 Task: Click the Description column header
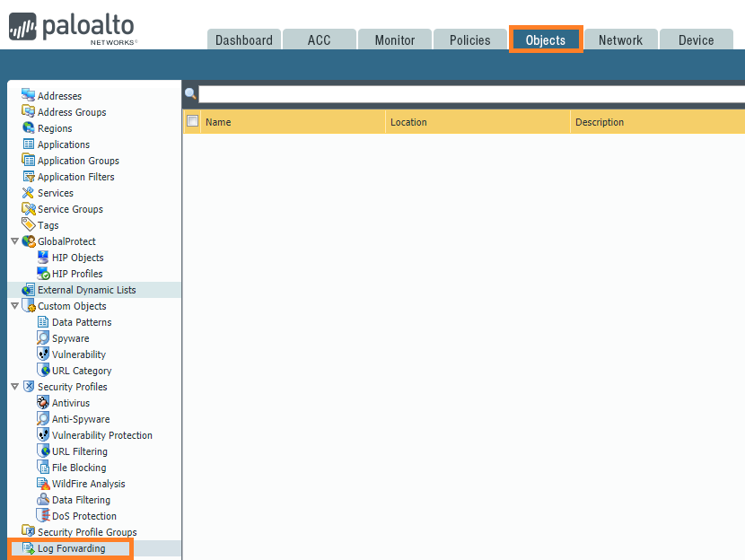click(x=600, y=122)
